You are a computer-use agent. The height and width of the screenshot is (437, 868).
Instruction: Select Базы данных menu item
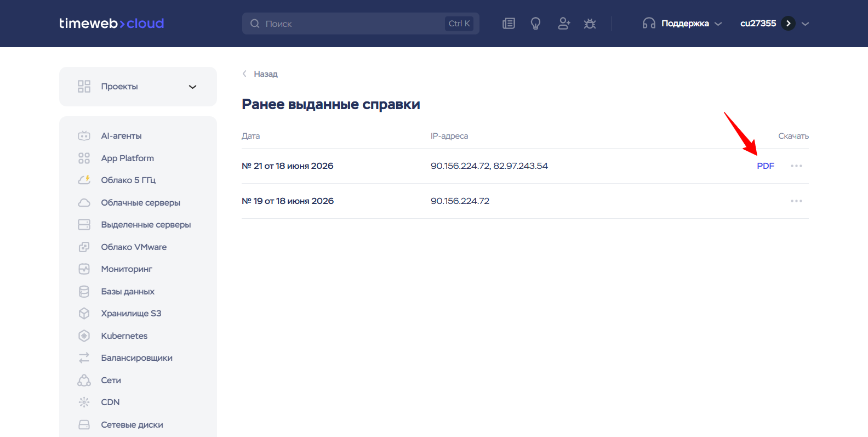point(128,291)
